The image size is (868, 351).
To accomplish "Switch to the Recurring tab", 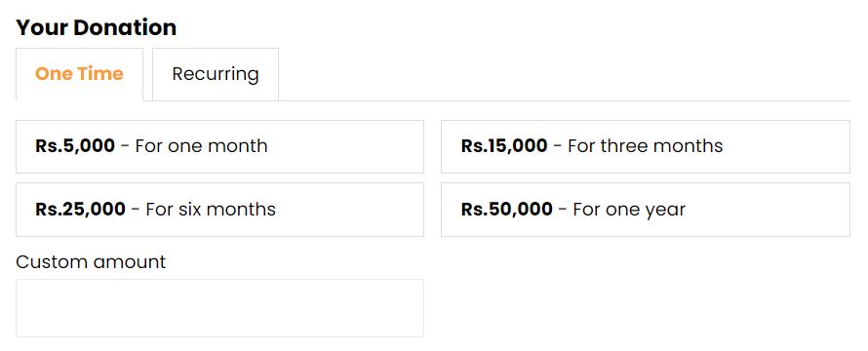I will click(216, 74).
